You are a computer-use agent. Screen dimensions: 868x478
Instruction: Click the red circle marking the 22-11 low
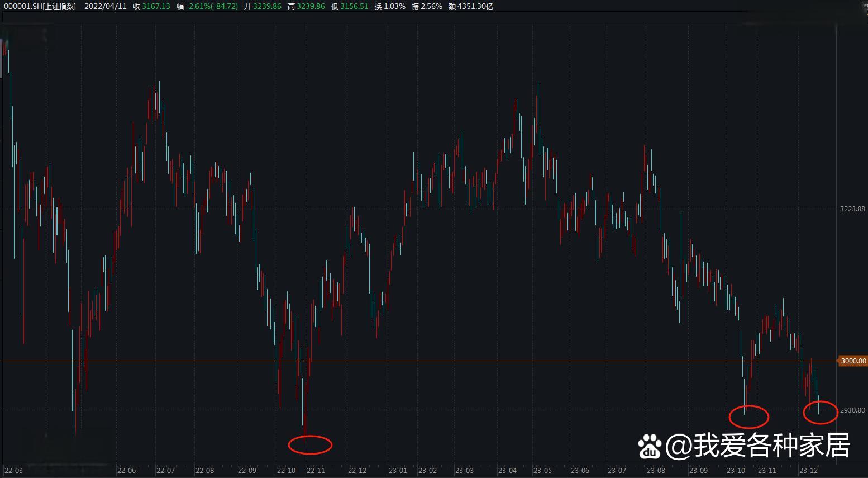point(310,444)
